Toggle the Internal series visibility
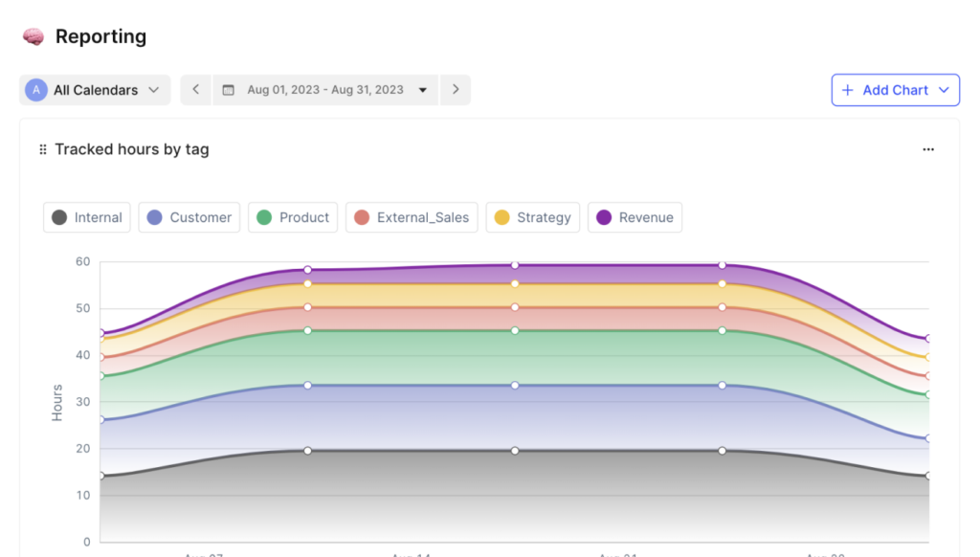This screenshot has width=980, height=557. pyautogui.click(x=86, y=217)
